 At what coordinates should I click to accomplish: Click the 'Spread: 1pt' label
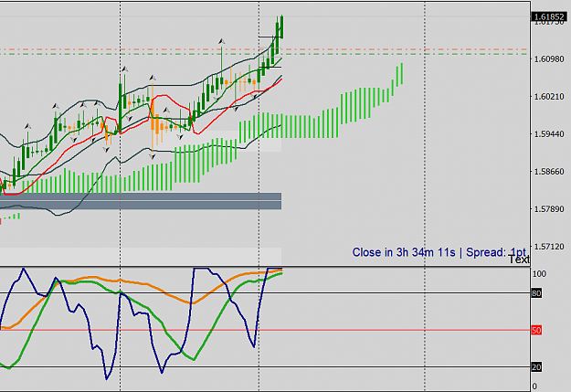coord(496,252)
